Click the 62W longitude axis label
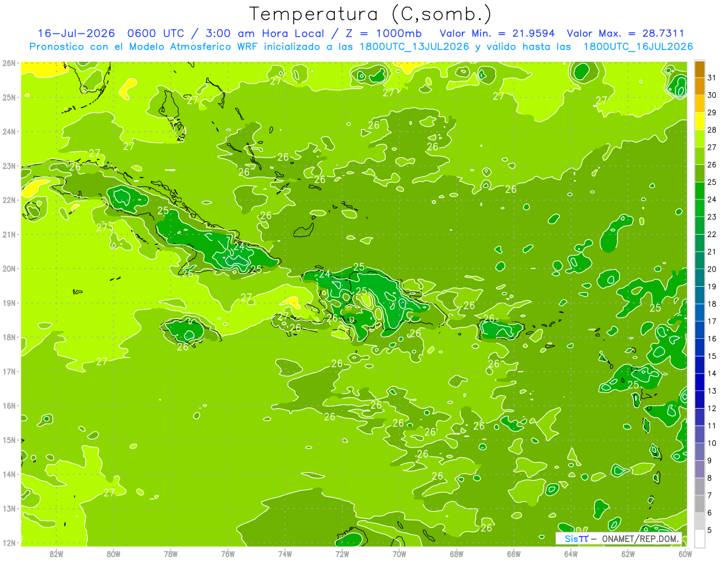The height and width of the screenshot is (562, 728). [628, 554]
